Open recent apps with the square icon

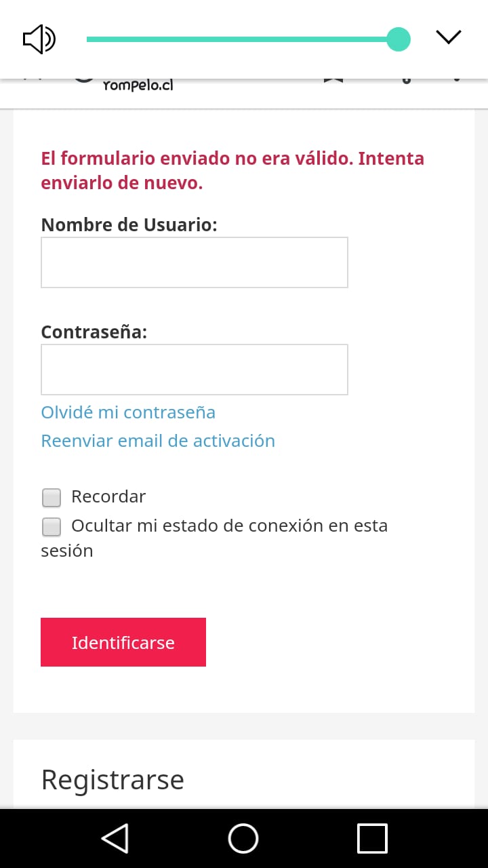372,838
